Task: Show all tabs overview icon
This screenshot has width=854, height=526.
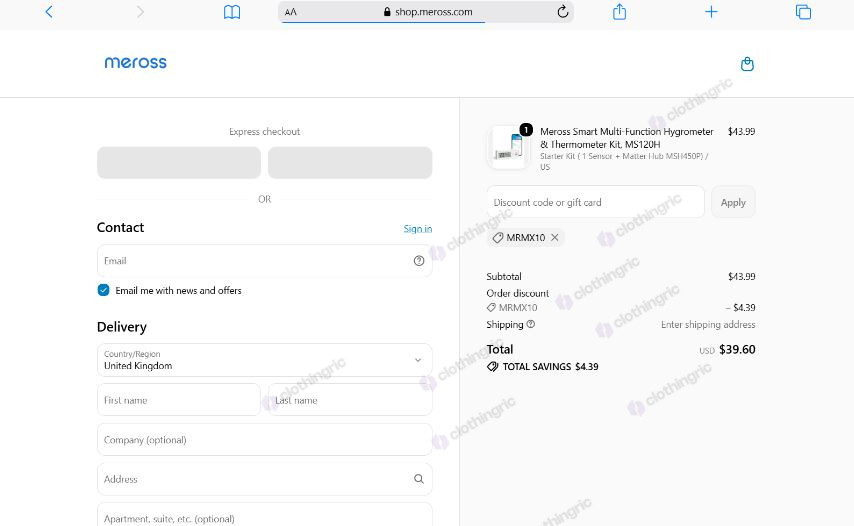Action: pos(803,11)
